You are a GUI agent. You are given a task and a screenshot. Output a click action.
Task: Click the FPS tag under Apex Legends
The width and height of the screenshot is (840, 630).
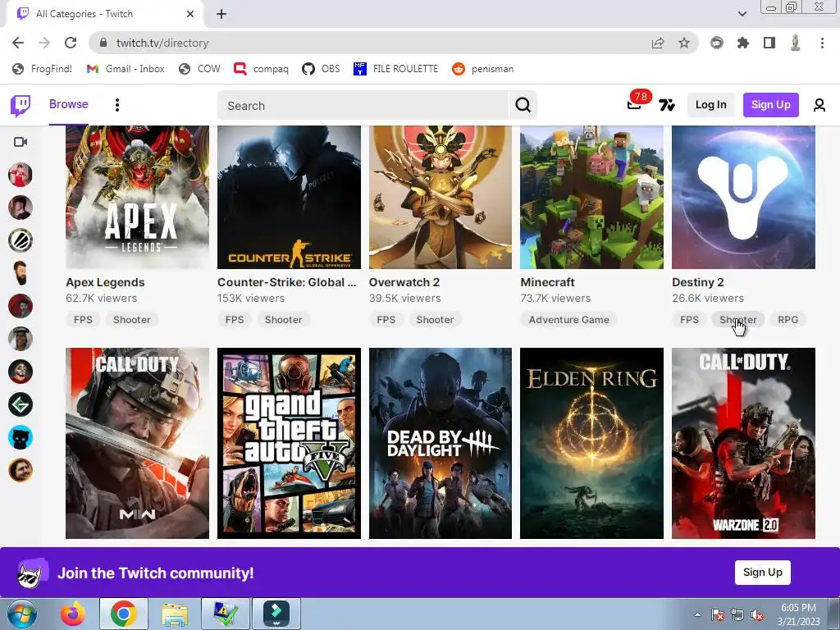pos(83,319)
